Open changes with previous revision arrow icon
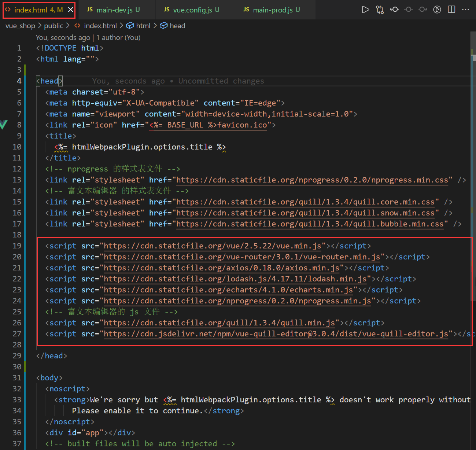This screenshot has width=476, height=450. pyautogui.click(x=394, y=10)
